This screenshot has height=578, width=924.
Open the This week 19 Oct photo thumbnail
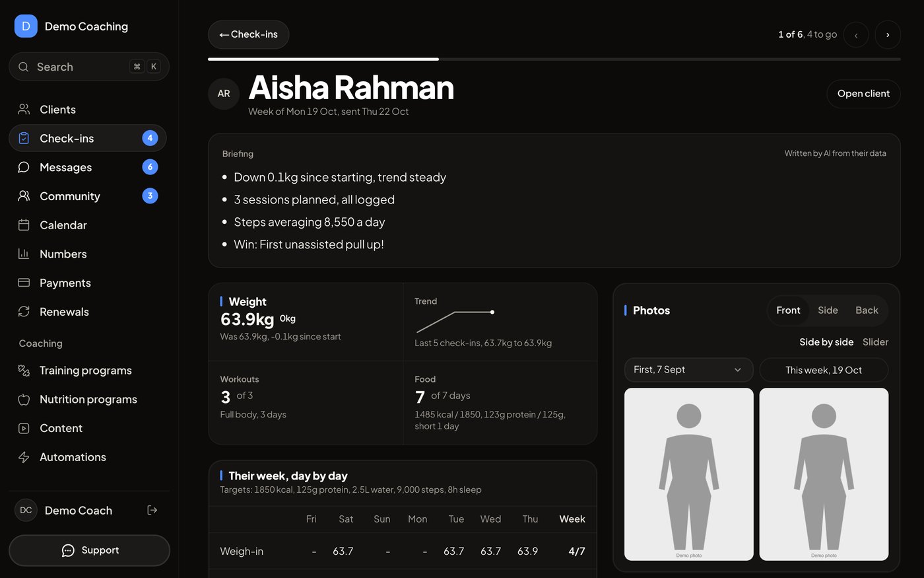[x=824, y=474]
